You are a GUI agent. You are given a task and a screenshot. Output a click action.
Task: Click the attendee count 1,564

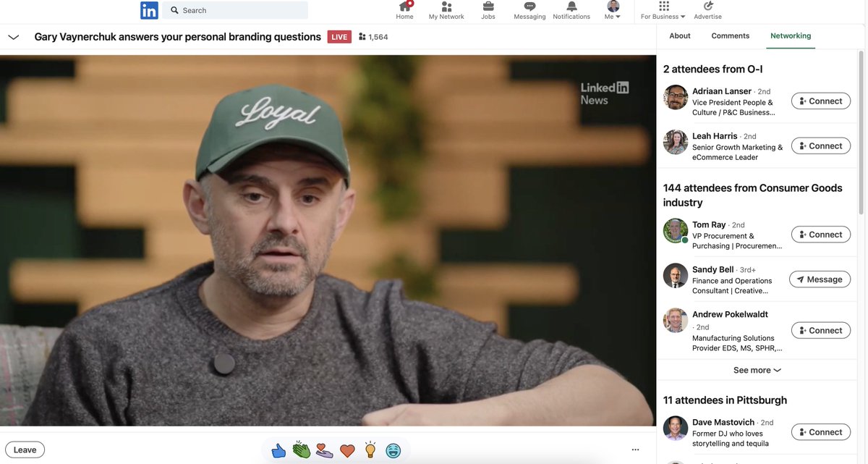click(373, 37)
